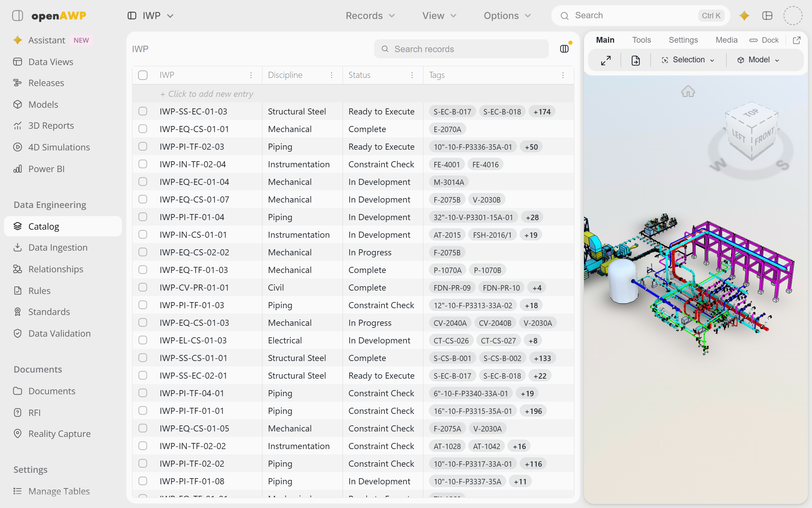Screen dimensions: 812x508
Task: Click the gold AI sparkle icon in top bar
Action: pos(744,16)
